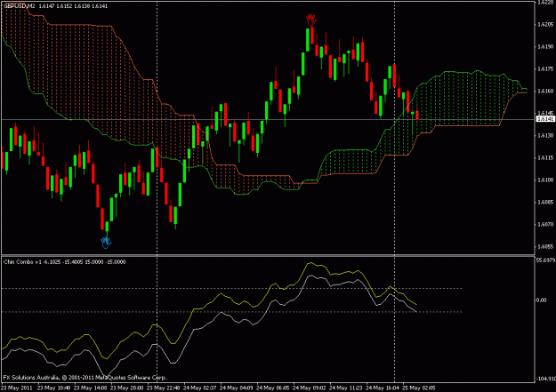
Task: Click the 24 May 02:37 time label
Action: click(199, 388)
